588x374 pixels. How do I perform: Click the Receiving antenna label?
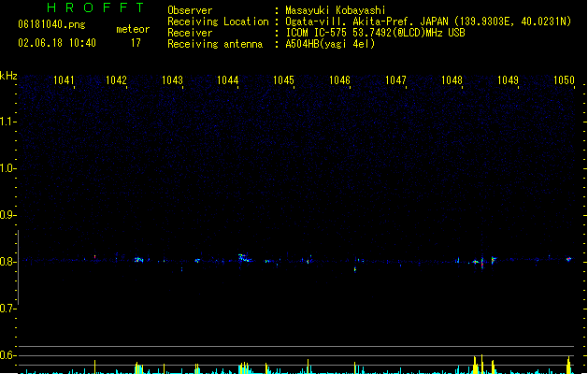[215, 44]
